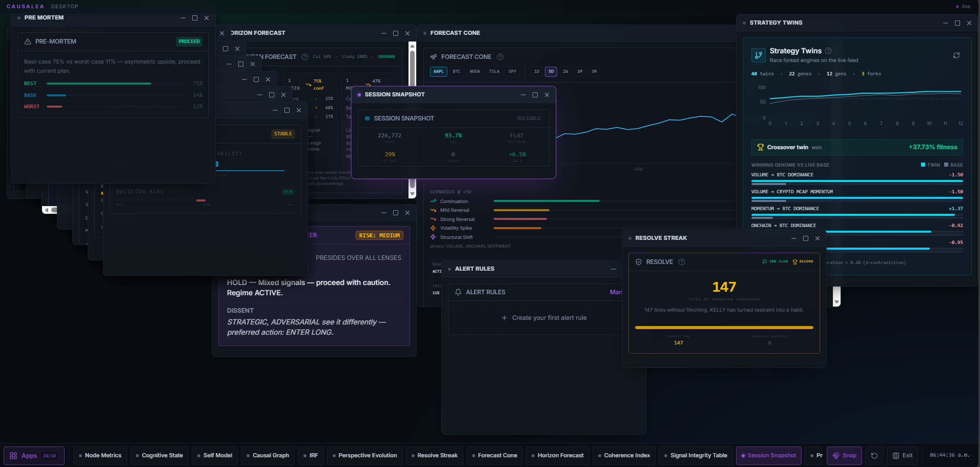Select the BTC ticker chip
The height and width of the screenshot is (467, 980).
tap(457, 71)
